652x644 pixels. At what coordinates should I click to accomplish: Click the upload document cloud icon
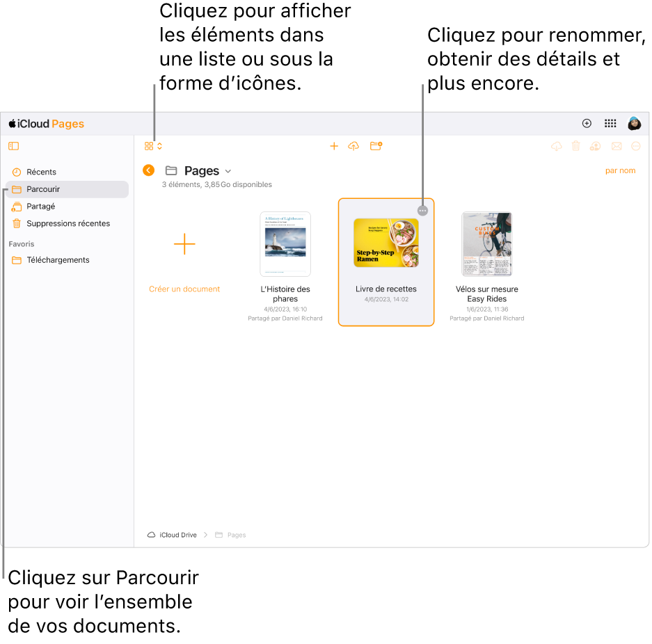[x=353, y=146]
